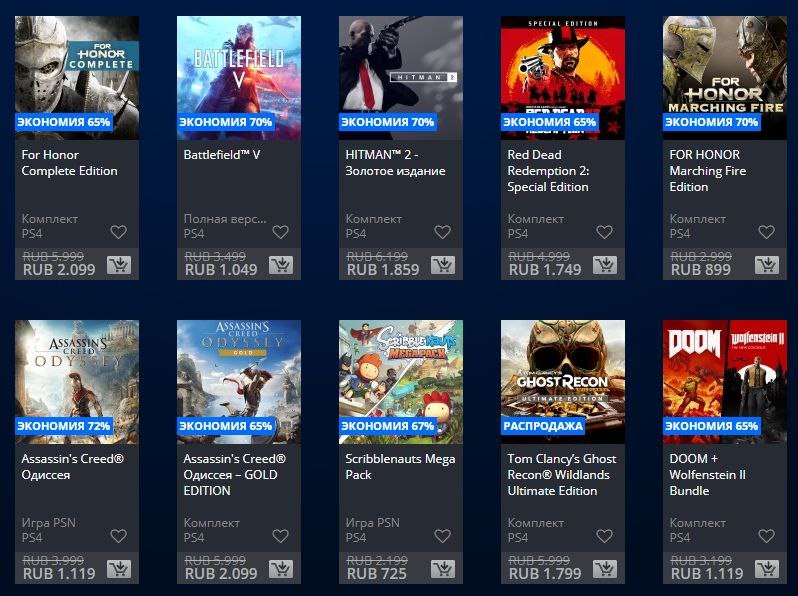Open Red Dead Redemption 2: Special Edition title
Image resolution: width=798 pixels, height=596 pixels.
[x=548, y=171]
